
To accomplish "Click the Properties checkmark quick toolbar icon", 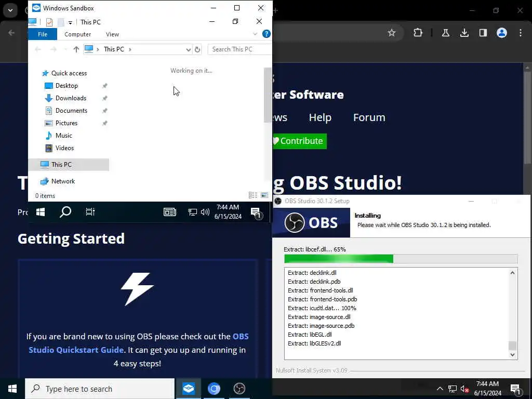I will coord(49,22).
